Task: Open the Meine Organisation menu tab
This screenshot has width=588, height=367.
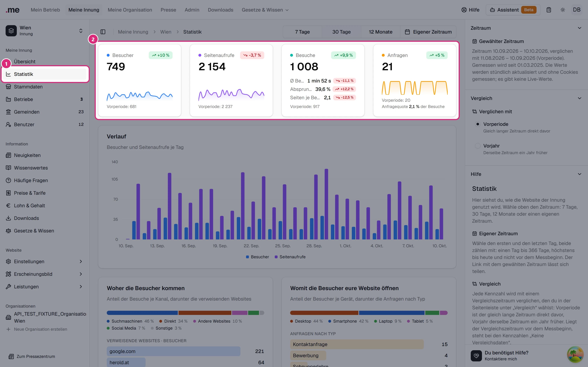Action: [x=130, y=10]
